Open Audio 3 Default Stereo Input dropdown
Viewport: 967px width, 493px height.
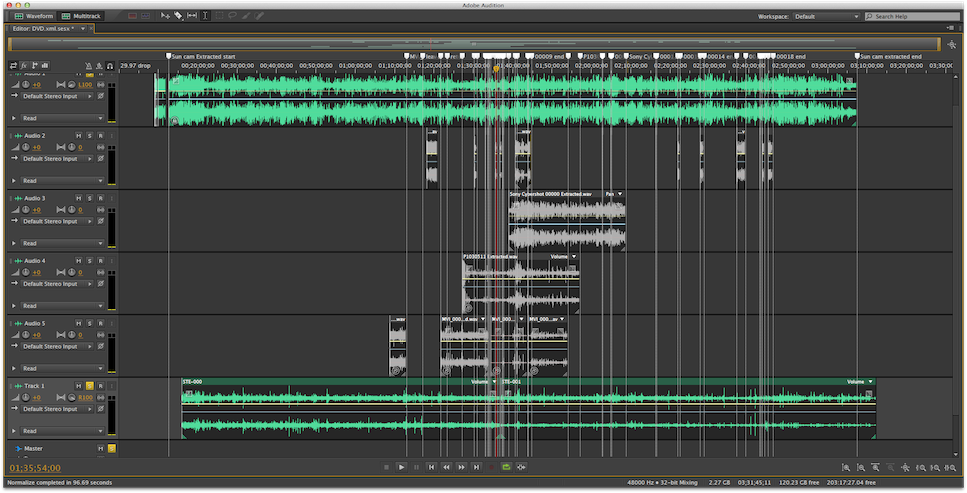click(62, 221)
